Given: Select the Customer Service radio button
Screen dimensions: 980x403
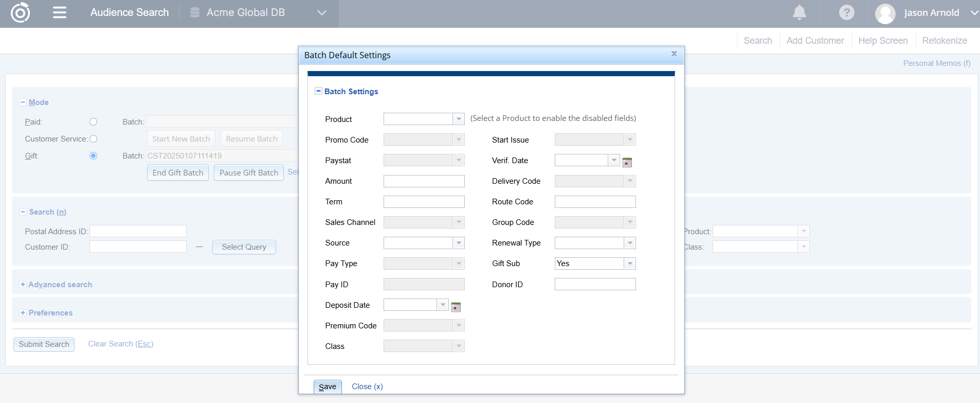Looking at the screenshot, I should pyautogui.click(x=93, y=139).
